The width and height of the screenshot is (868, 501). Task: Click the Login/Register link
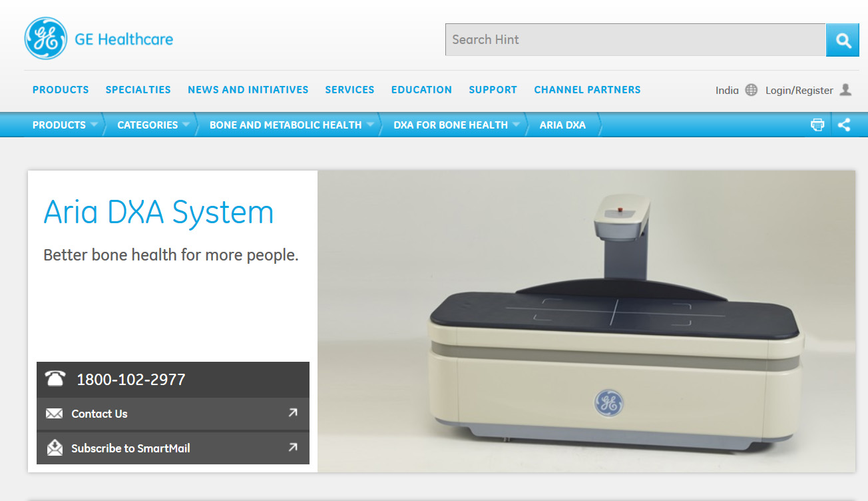click(x=799, y=91)
